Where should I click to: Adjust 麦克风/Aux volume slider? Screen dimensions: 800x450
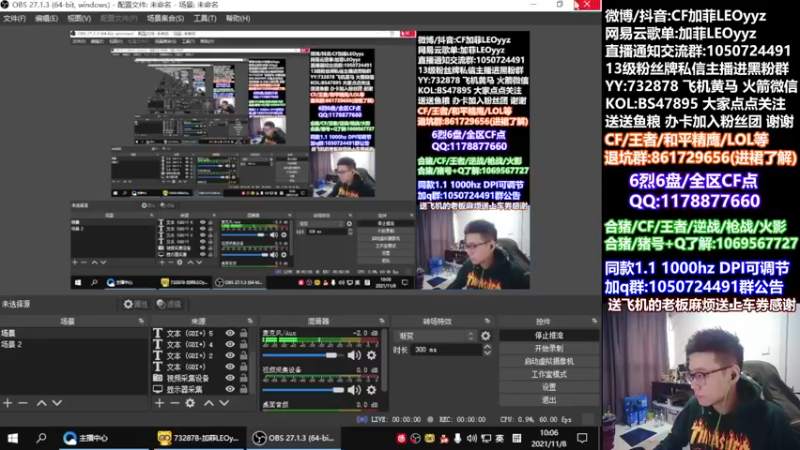[x=303, y=355]
